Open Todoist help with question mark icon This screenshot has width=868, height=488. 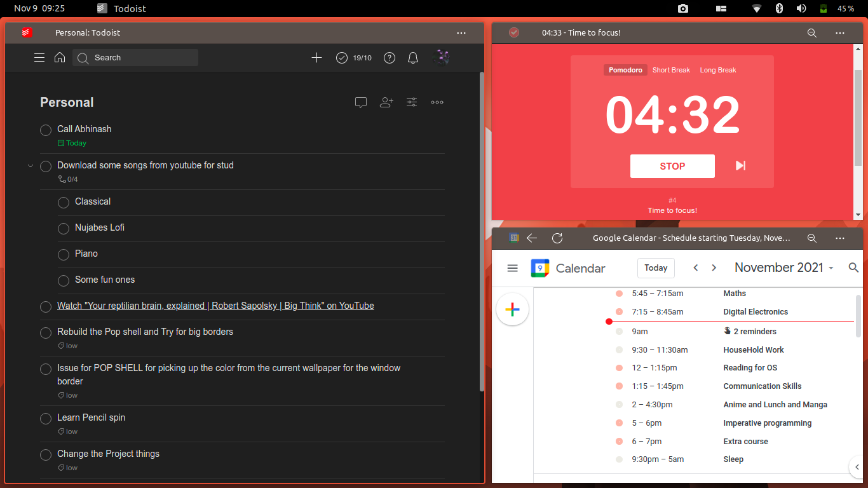(390, 57)
